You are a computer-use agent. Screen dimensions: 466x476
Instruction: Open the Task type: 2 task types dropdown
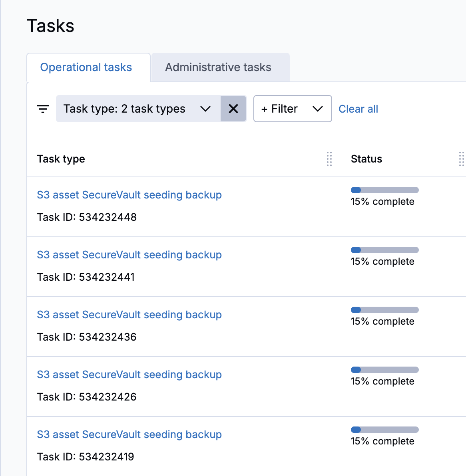click(138, 109)
